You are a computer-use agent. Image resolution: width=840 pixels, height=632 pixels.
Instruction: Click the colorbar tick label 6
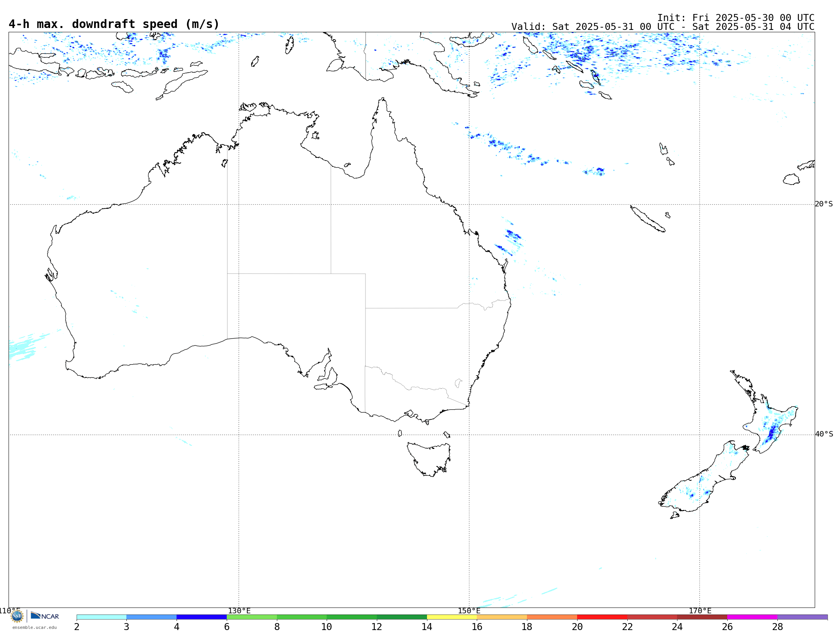[x=227, y=627]
